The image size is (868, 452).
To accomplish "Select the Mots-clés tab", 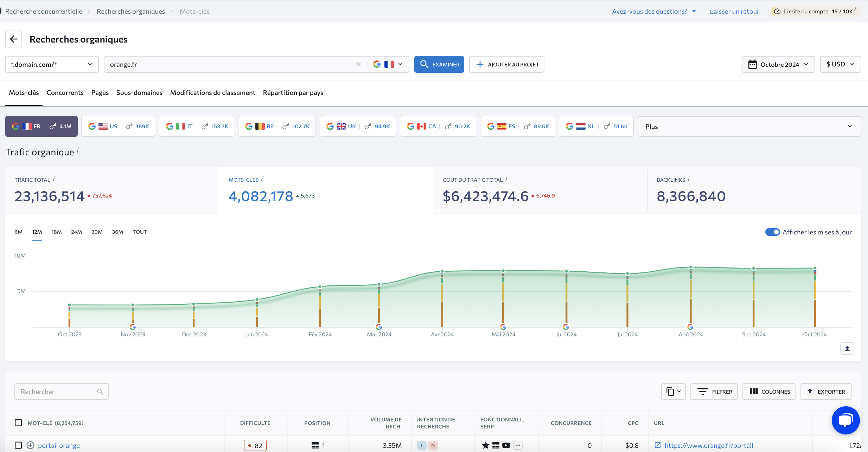I will (x=24, y=92).
